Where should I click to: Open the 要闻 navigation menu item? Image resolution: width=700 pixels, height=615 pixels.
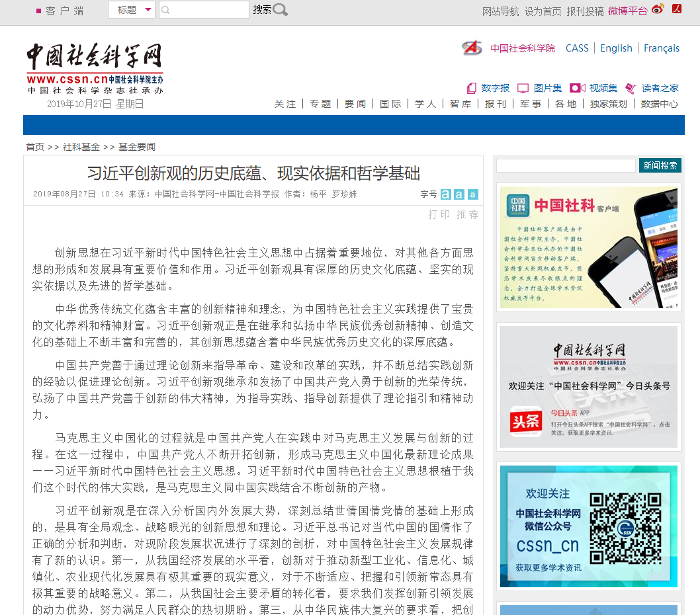pos(355,104)
